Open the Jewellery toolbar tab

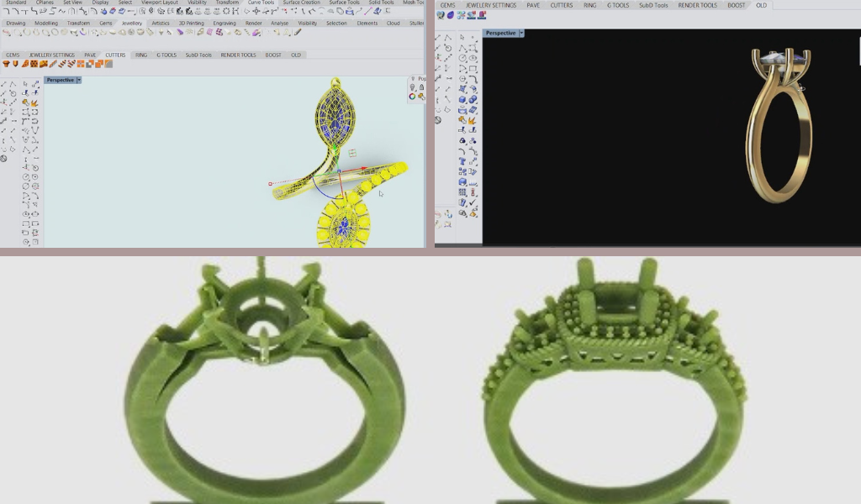(x=132, y=24)
